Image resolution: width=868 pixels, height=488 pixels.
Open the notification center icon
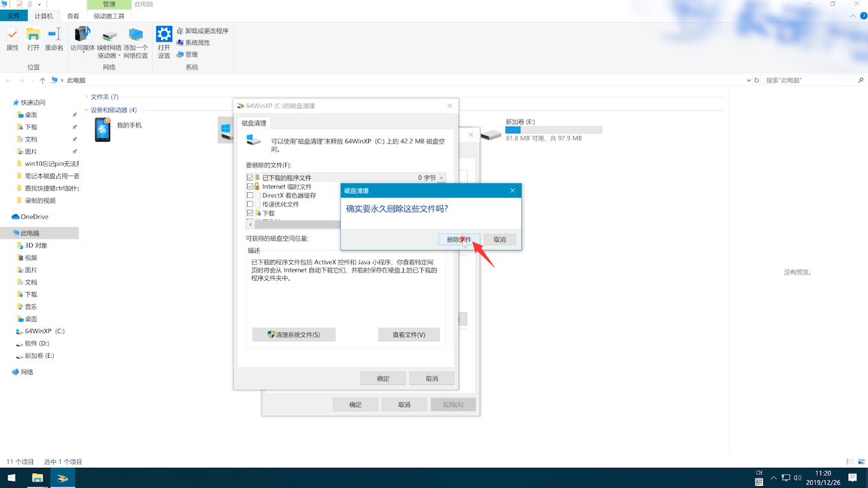tap(852, 478)
